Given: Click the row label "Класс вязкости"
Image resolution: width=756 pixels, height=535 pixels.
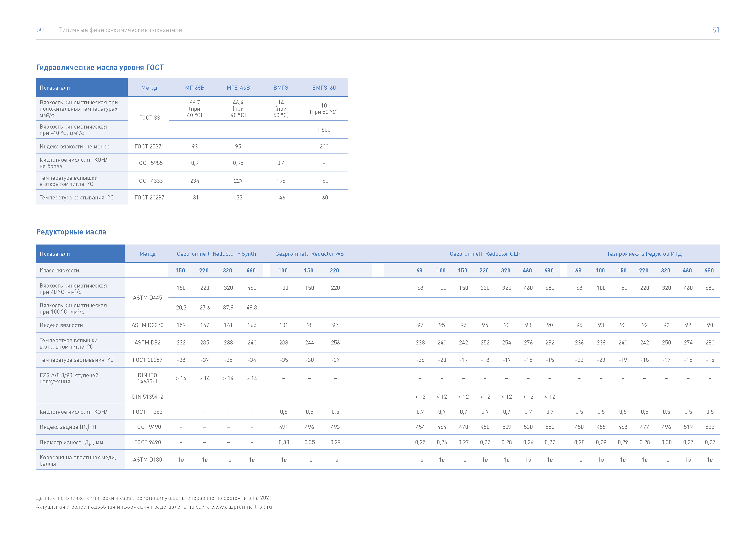Looking at the screenshot, I should [59, 271].
